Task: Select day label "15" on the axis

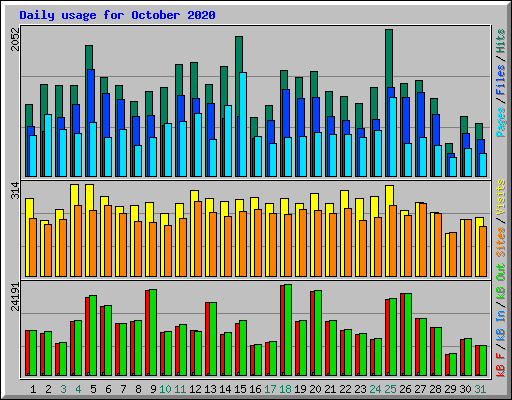Action: 240,389
